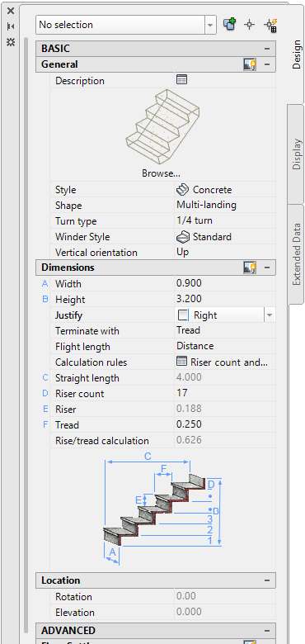Screen dimensions: 305x644
Task: Click Browse... under stair preview
Action: click(x=161, y=173)
